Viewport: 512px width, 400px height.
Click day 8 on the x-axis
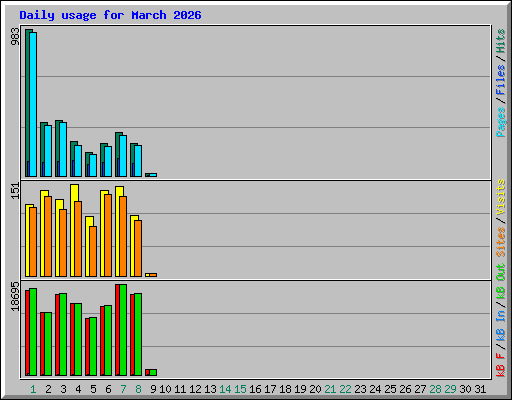pos(138,389)
